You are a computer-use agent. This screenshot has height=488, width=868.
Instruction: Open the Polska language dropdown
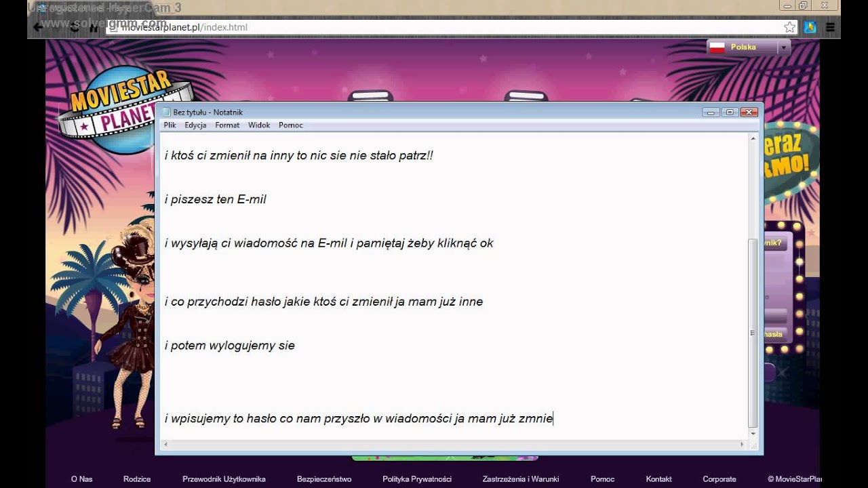[x=784, y=47]
